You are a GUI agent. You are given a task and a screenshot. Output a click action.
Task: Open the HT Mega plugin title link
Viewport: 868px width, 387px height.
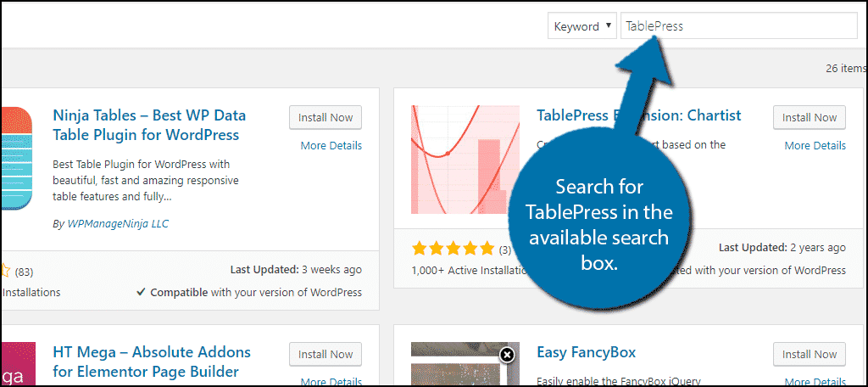point(152,362)
